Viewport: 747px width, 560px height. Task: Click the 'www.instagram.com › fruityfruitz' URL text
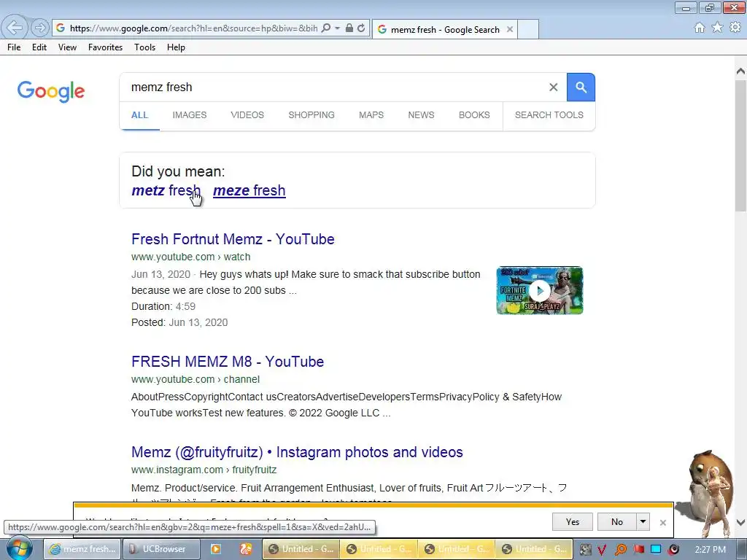(x=204, y=470)
